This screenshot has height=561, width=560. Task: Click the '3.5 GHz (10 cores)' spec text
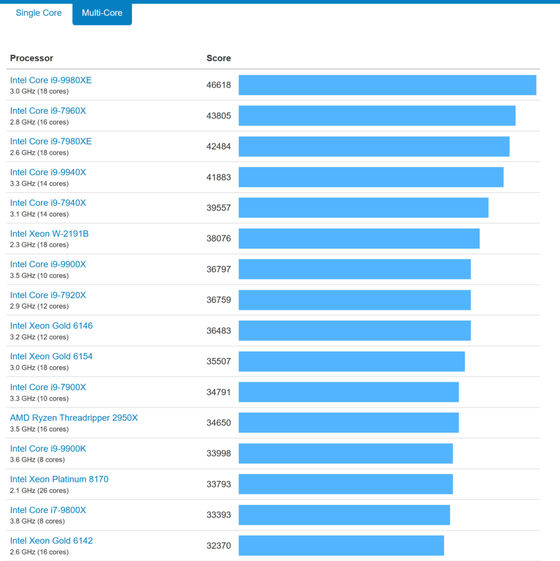click(39, 276)
